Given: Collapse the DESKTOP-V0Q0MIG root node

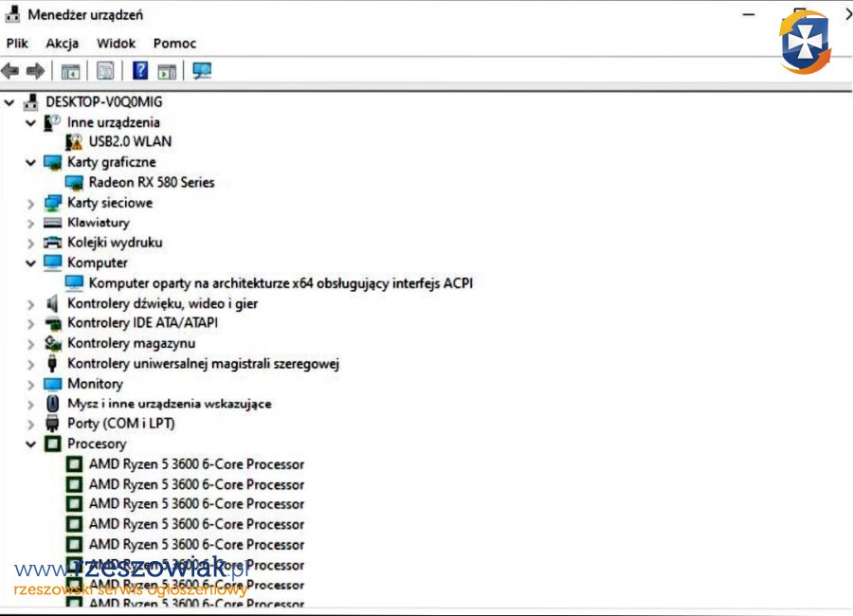Looking at the screenshot, I should click(x=9, y=102).
